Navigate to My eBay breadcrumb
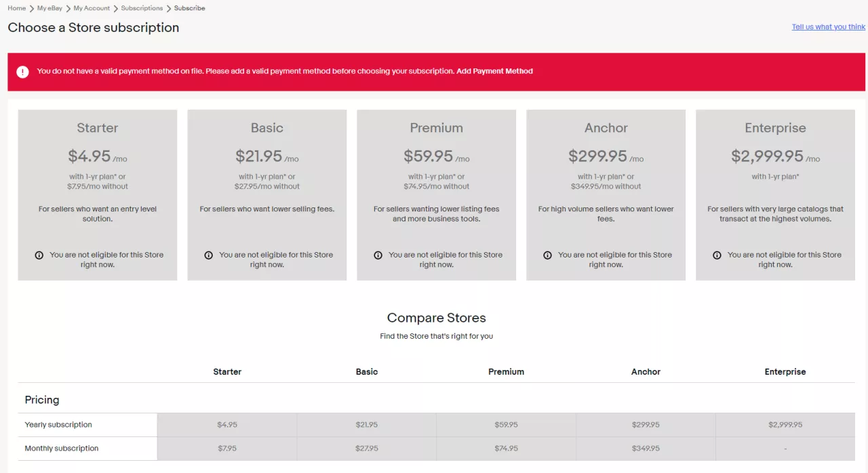This screenshot has height=473, width=868. pos(50,8)
